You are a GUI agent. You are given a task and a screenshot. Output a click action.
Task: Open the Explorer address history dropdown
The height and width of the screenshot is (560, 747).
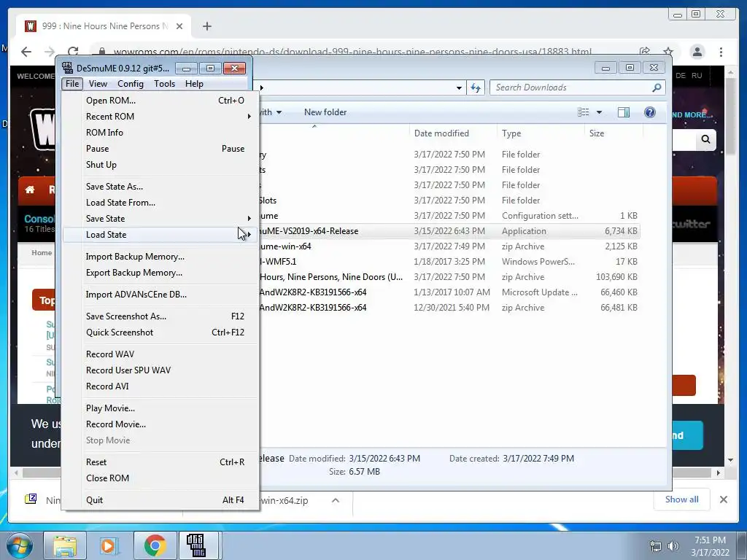click(459, 87)
